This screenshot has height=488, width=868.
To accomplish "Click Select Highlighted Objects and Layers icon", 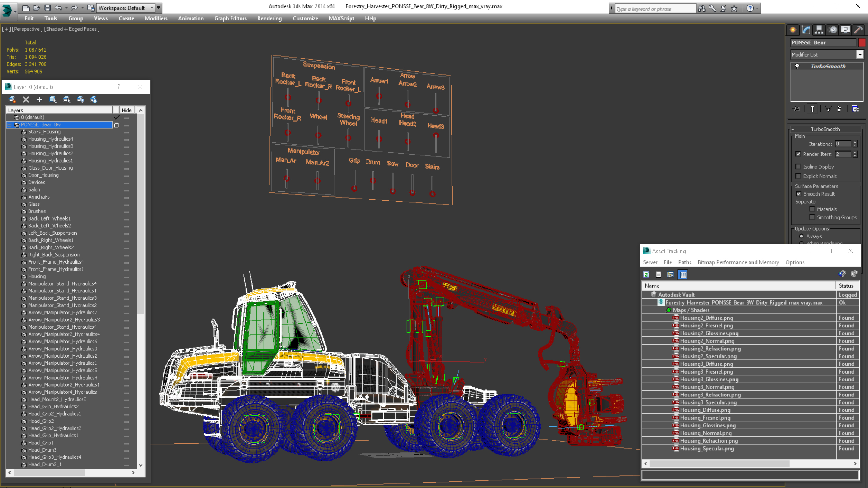I will click(53, 99).
